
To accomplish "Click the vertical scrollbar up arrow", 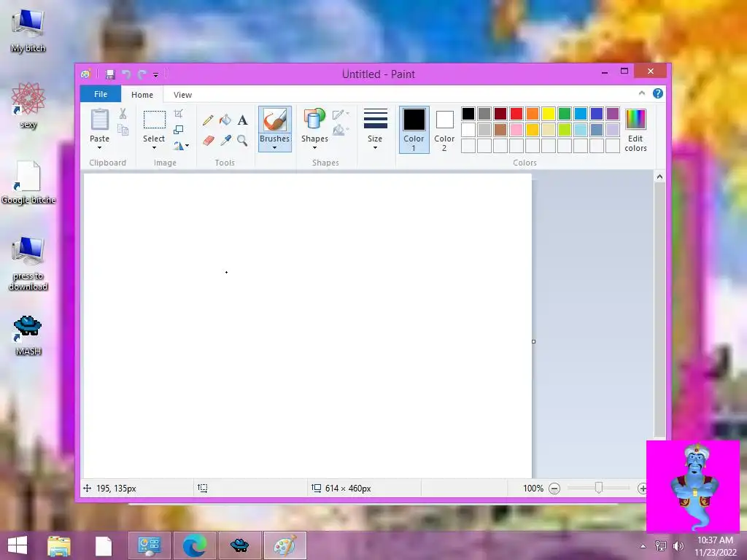I will [659, 176].
